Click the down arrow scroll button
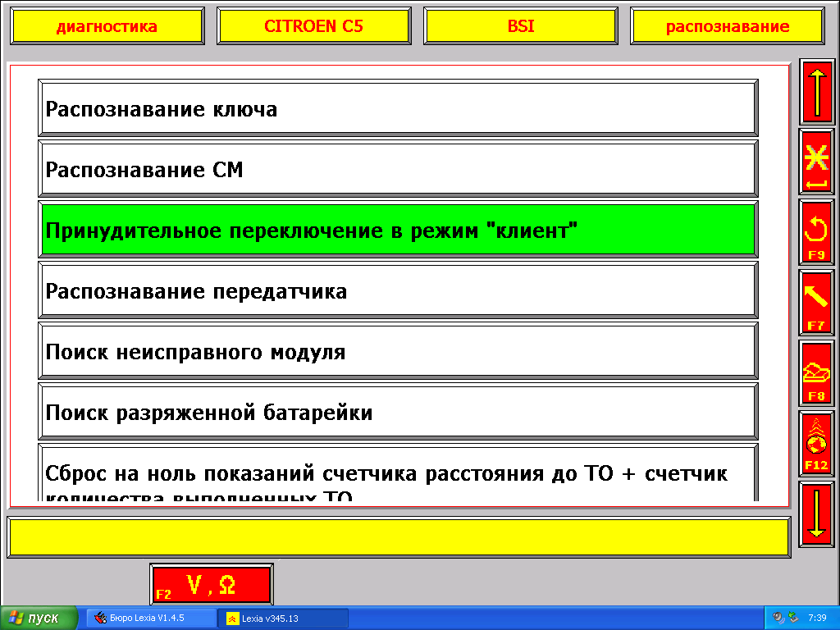Screen dimensions: 840x630 point(816,514)
